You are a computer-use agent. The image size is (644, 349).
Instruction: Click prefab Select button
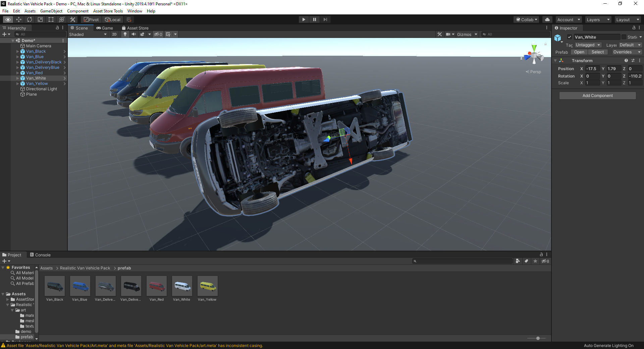(x=597, y=52)
